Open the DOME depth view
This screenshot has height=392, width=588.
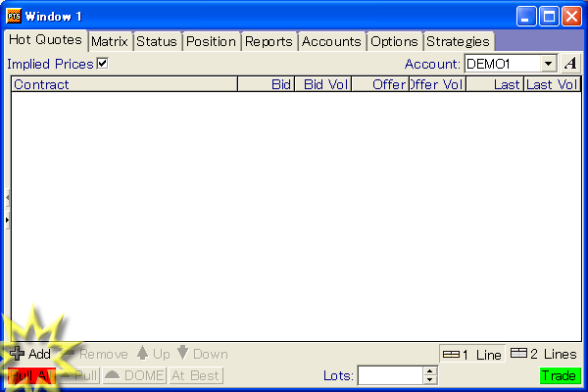[x=134, y=375]
